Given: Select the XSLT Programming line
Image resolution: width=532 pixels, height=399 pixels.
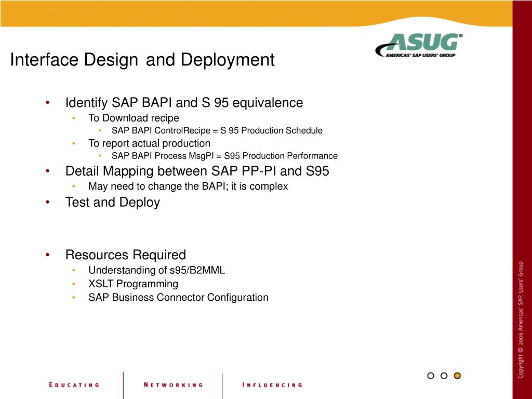Looking at the screenshot, I should tap(133, 284).
